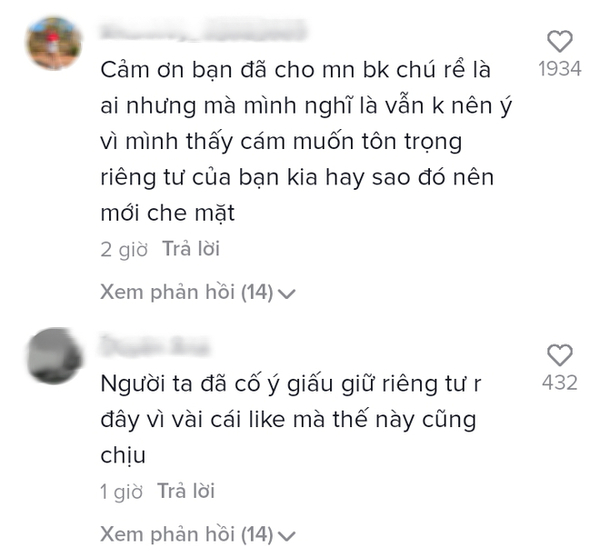
Task: Click chevron beside bottom 'Xem phản hồi (14)'
Action: coord(286,536)
